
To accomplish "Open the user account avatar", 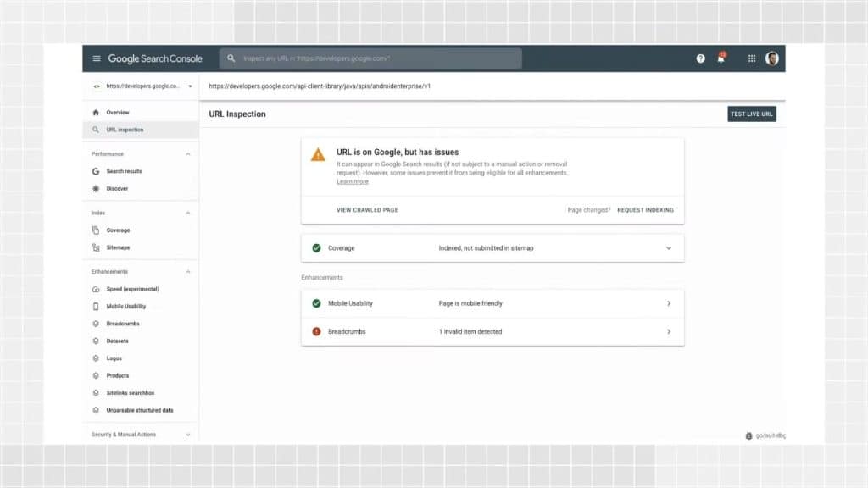I will coord(771,58).
